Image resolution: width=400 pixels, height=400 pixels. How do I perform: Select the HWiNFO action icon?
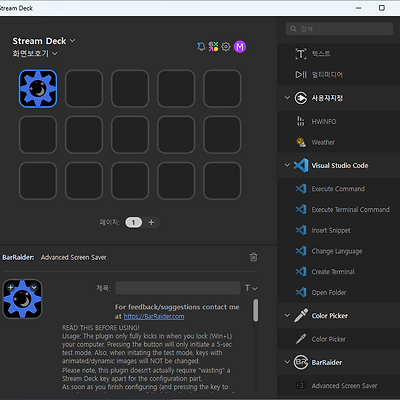coord(301,121)
